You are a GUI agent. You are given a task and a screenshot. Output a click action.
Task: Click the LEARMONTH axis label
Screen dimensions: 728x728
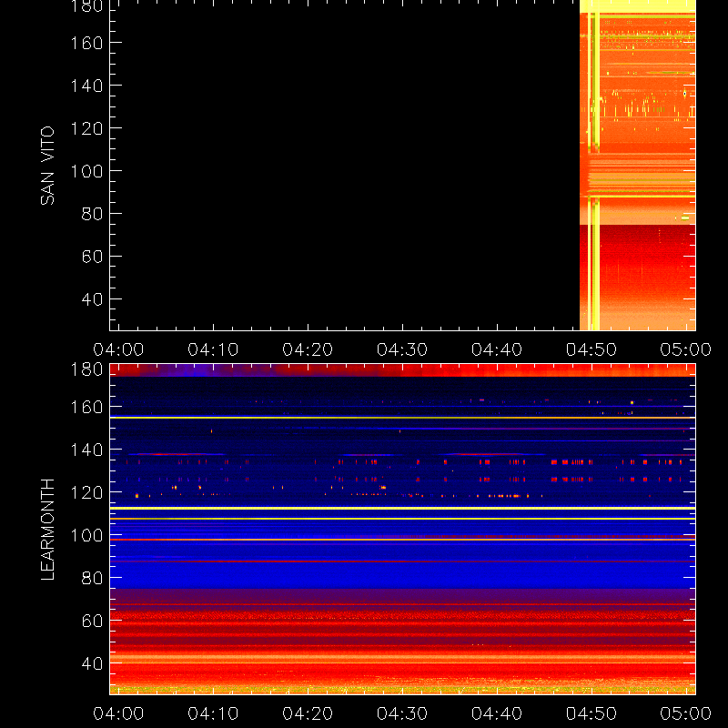(47, 530)
